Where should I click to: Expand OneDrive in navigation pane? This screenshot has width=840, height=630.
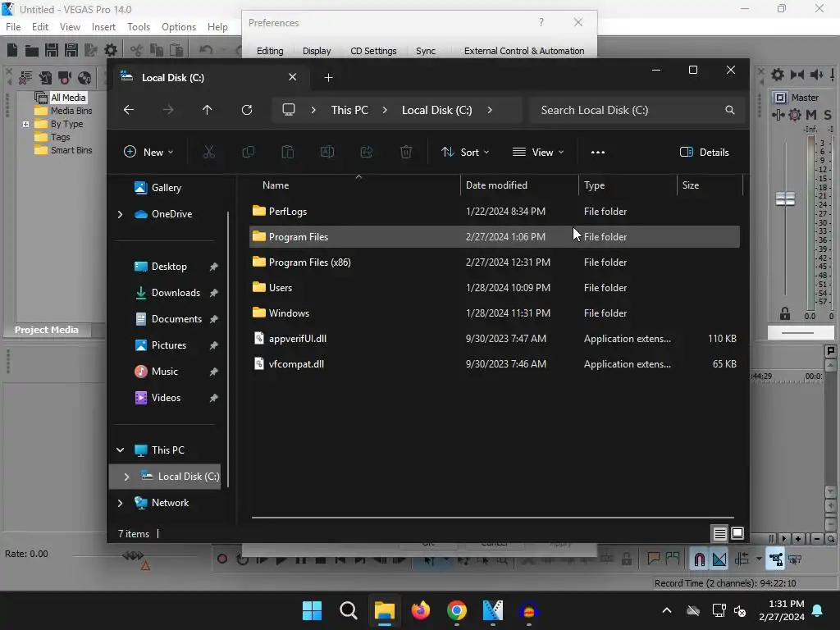coord(120,214)
